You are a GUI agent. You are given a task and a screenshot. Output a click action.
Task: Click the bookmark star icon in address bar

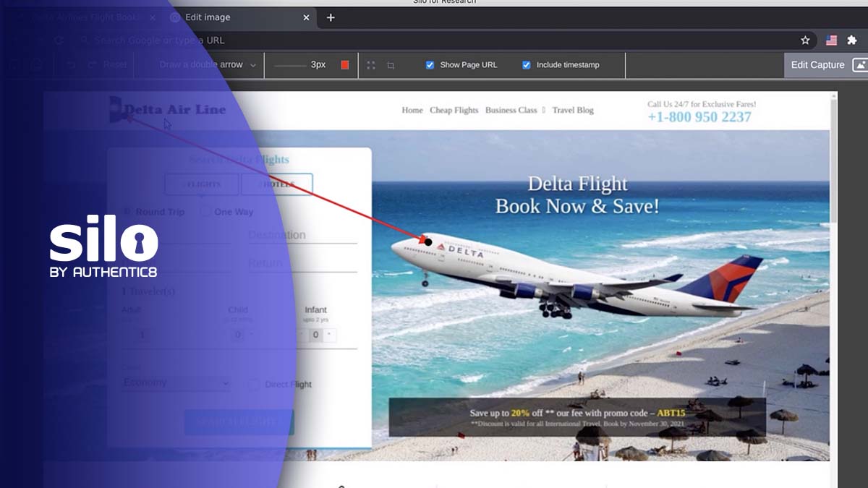pos(805,40)
